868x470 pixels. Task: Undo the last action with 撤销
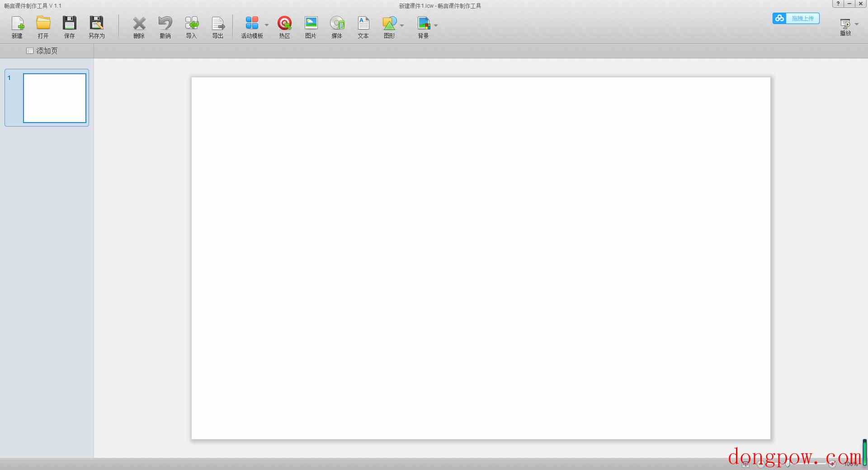(x=165, y=27)
